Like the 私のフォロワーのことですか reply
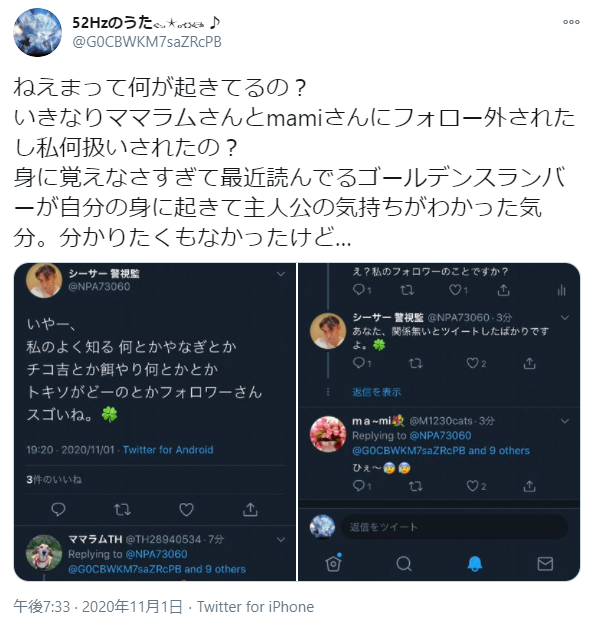Viewport: 595px width, 625px height. [458, 290]
